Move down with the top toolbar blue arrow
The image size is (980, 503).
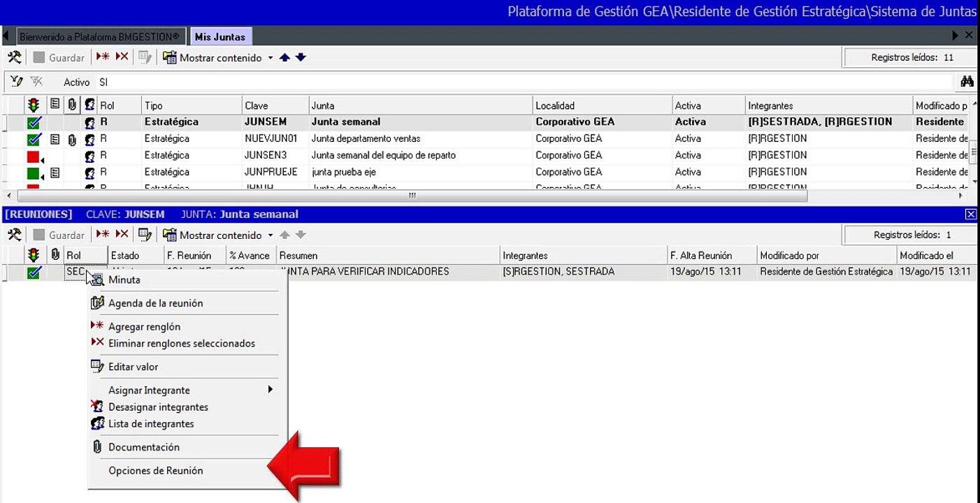tap(301, 57)
